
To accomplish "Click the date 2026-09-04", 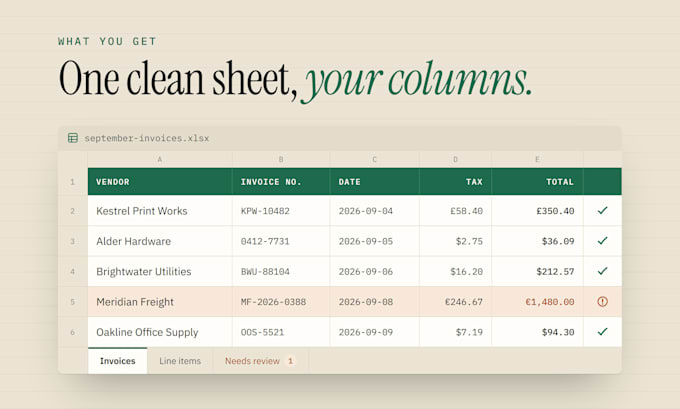I will (x=366, y=211).
